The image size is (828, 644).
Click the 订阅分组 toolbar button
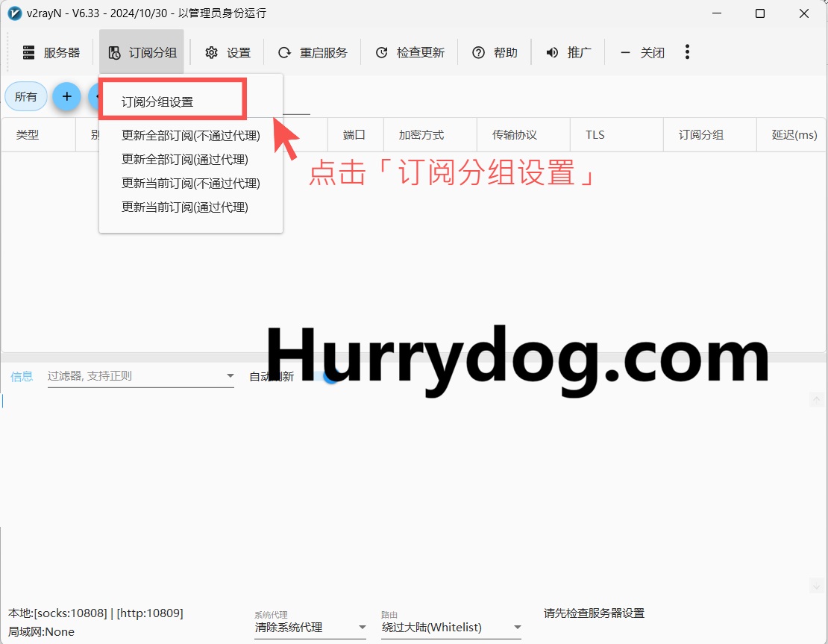pos(142,52)
